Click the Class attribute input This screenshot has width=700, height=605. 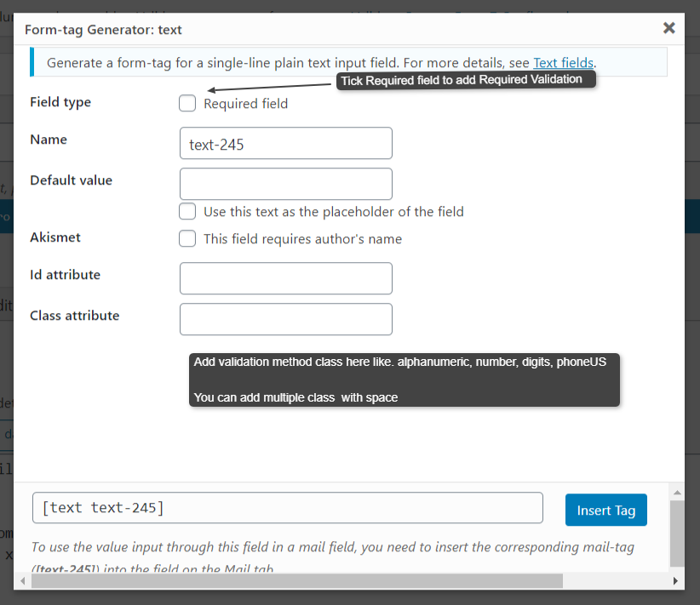tap(286, 319)
